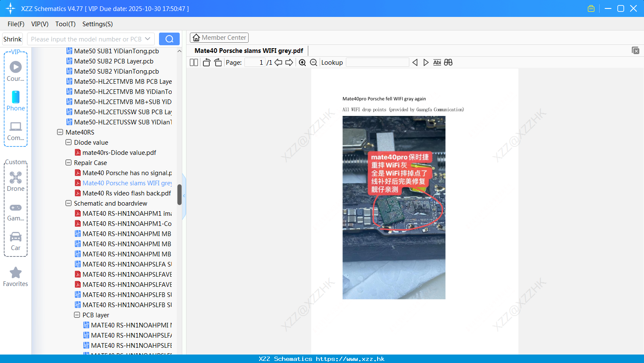Image resolution: width=644 pixels, height=363 pixels.
Task: Click the XZZ app logo
Action: [11, 8]
